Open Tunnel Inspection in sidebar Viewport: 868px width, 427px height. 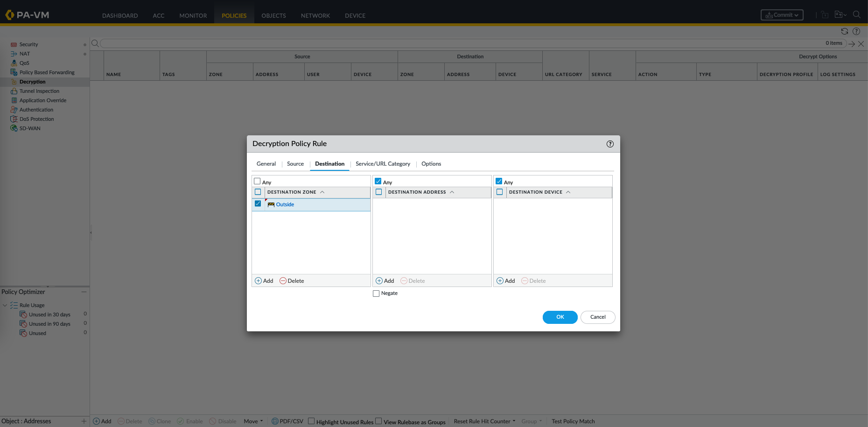(39, 91)
